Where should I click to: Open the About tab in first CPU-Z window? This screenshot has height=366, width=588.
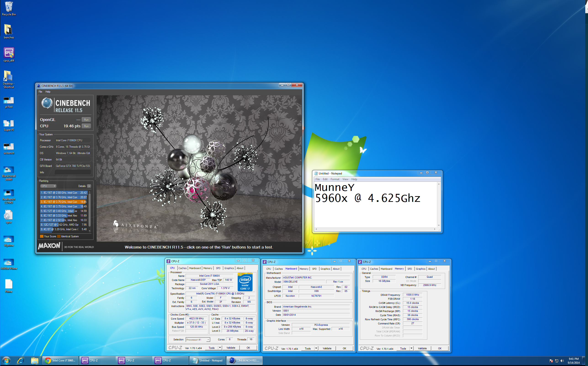tap(240, 268)
